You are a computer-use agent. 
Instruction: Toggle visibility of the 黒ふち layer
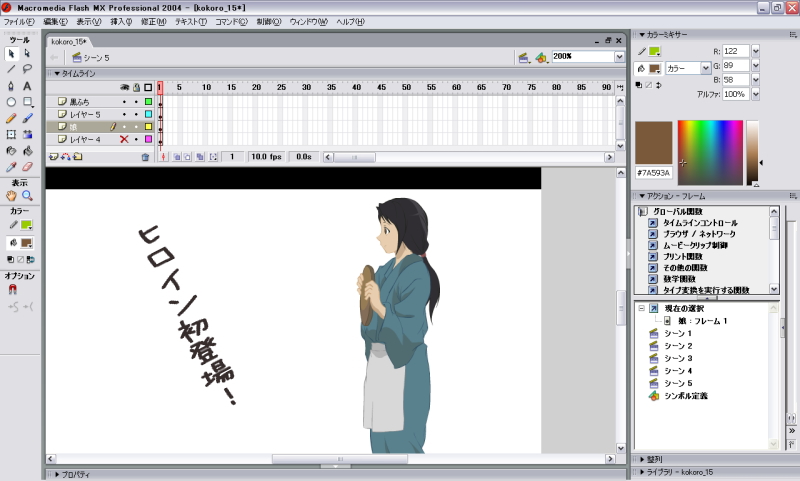click(124, 102)
